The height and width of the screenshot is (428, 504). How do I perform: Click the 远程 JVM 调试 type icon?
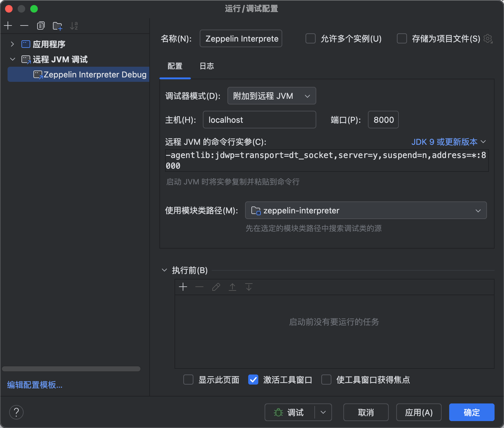point(26,59)
